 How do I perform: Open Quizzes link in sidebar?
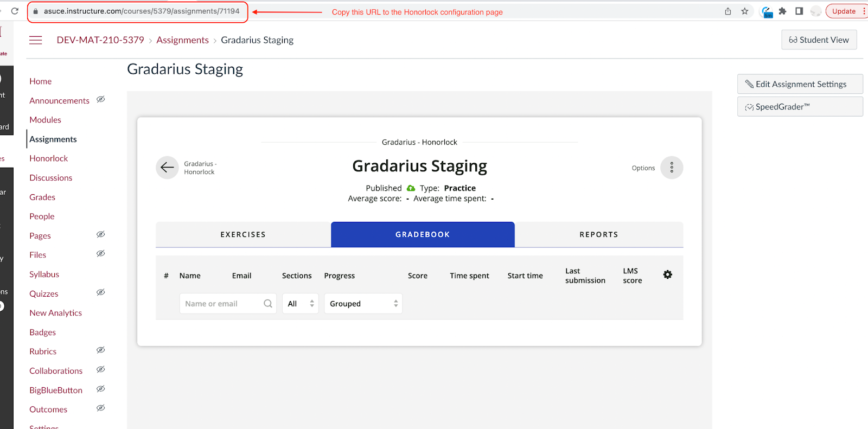44,294
